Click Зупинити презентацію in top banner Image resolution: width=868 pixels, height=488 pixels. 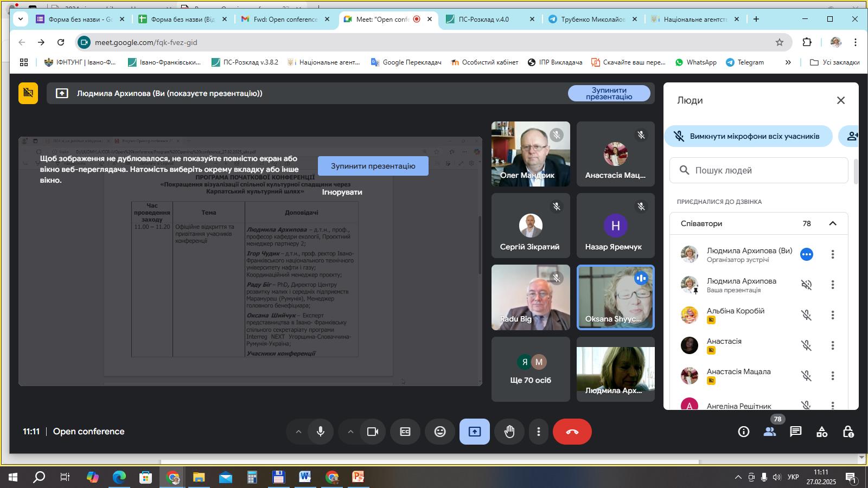click(x=609, y=93)
